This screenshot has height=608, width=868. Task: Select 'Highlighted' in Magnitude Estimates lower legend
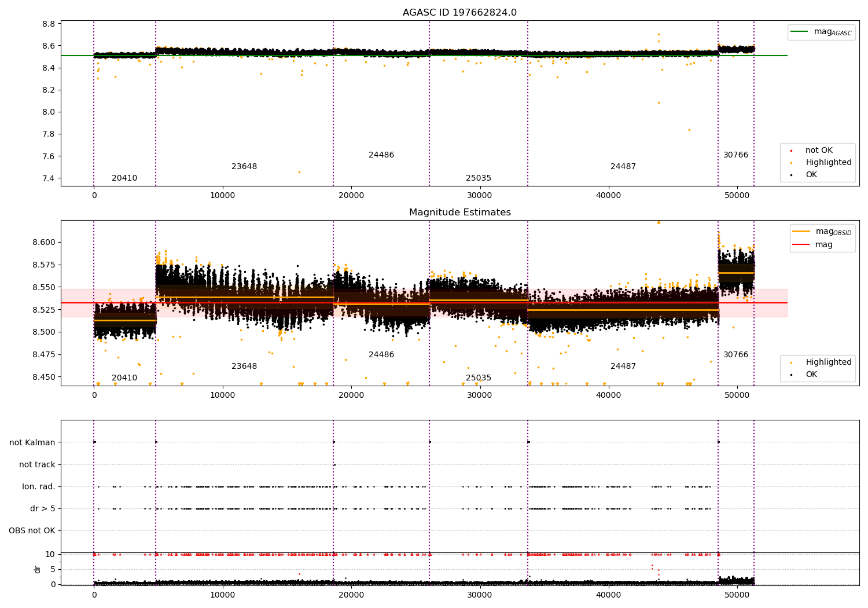coord(829,362)
